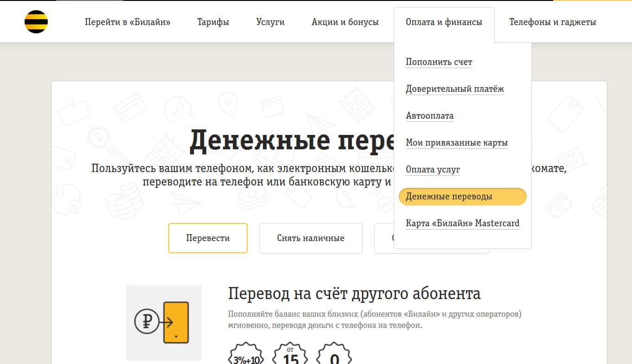Switch to "Снять наличные" tab
Viewport: 632px width, 364px height.
point(311,238)
